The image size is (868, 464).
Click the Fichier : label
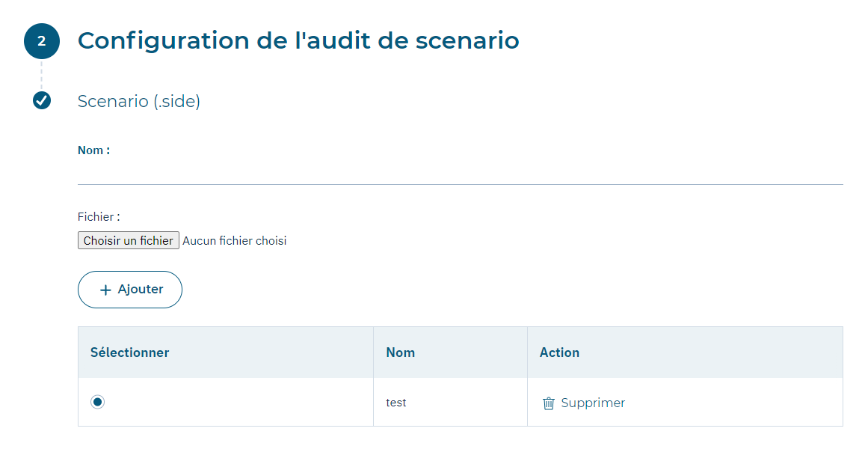click(99, 217)
